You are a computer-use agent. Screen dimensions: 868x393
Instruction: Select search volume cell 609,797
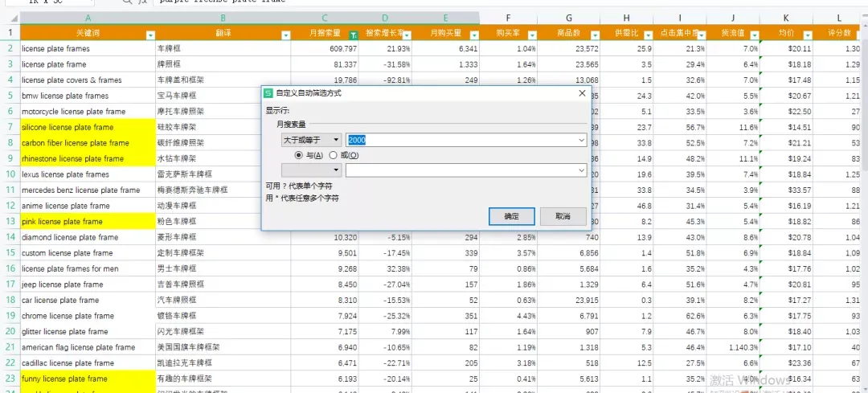325,49
